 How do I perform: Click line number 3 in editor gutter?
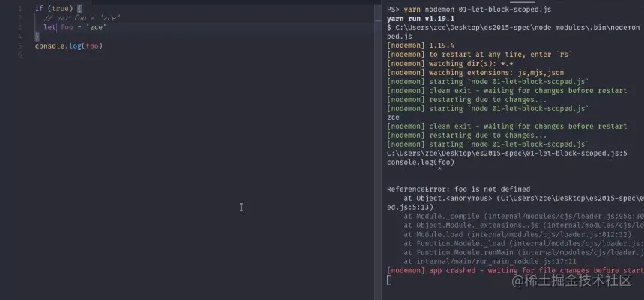tap(19, 27)
